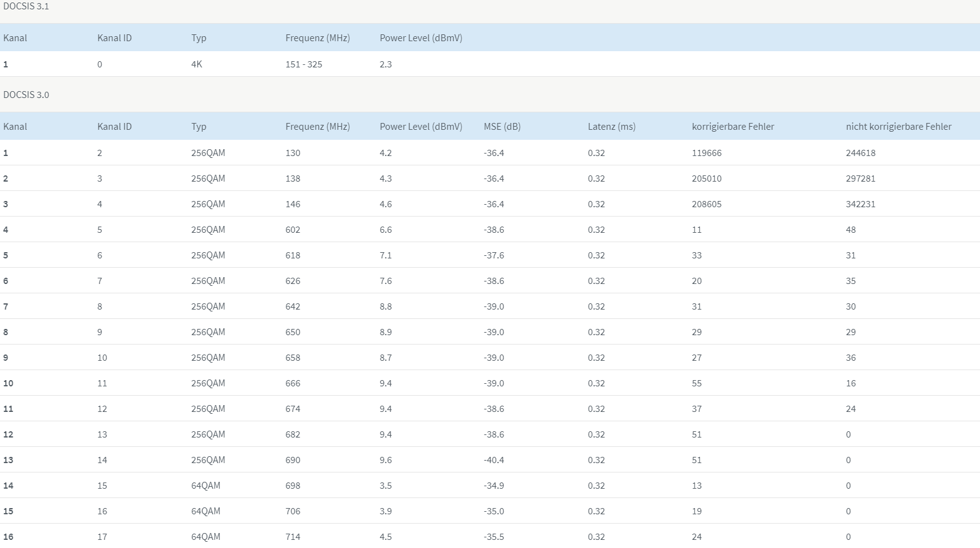Click the 4K type cell

tap(197, 64)
